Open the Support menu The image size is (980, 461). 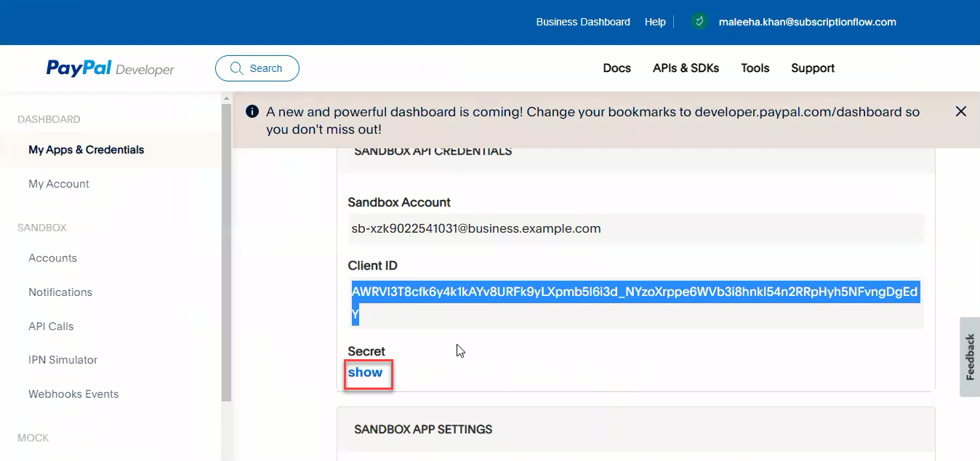[813, 68]
